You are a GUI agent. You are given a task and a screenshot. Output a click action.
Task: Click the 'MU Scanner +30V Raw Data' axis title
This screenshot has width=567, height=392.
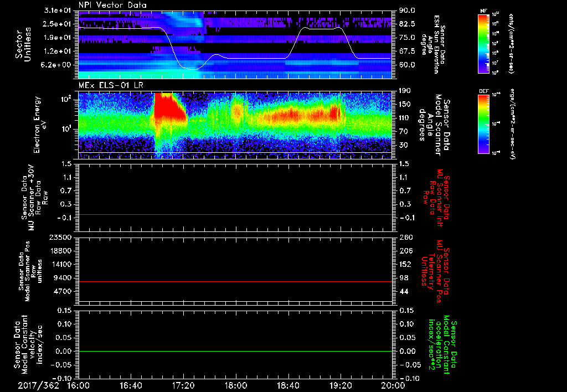(34, 199)
